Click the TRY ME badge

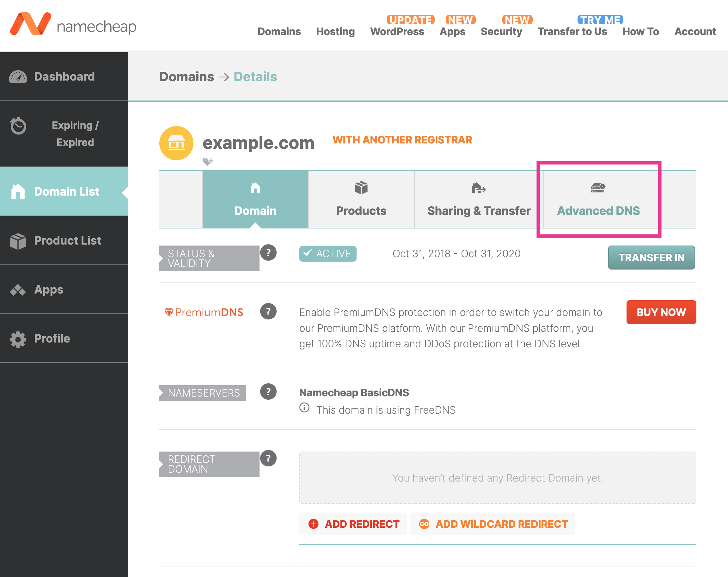tap(600, 20)
